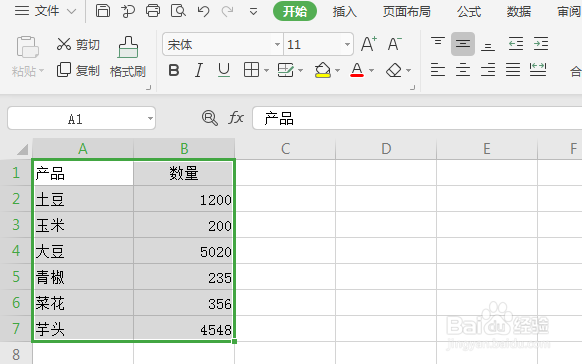Click the Print icon
Viewport: 582px width, 364px height.
[153, 11]
